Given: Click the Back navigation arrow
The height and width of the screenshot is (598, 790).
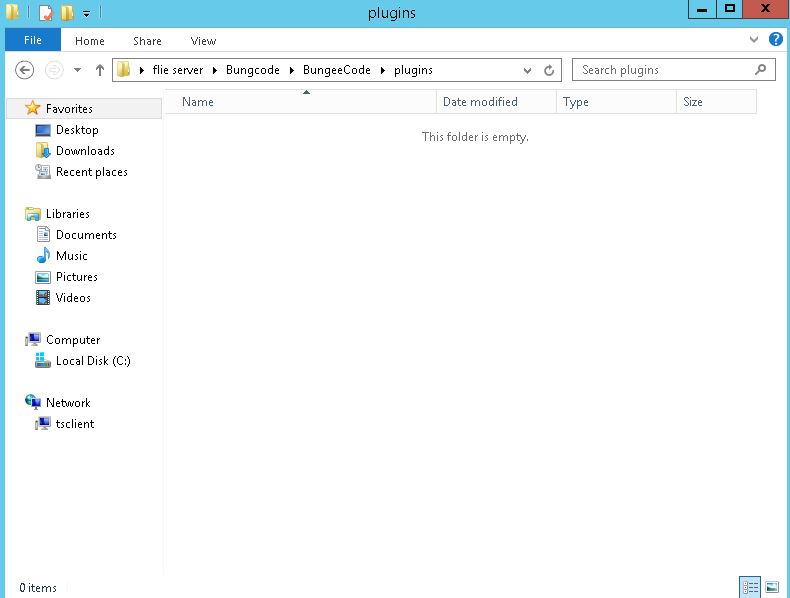Looking at the screenshot, I should (x=25, y=70).
